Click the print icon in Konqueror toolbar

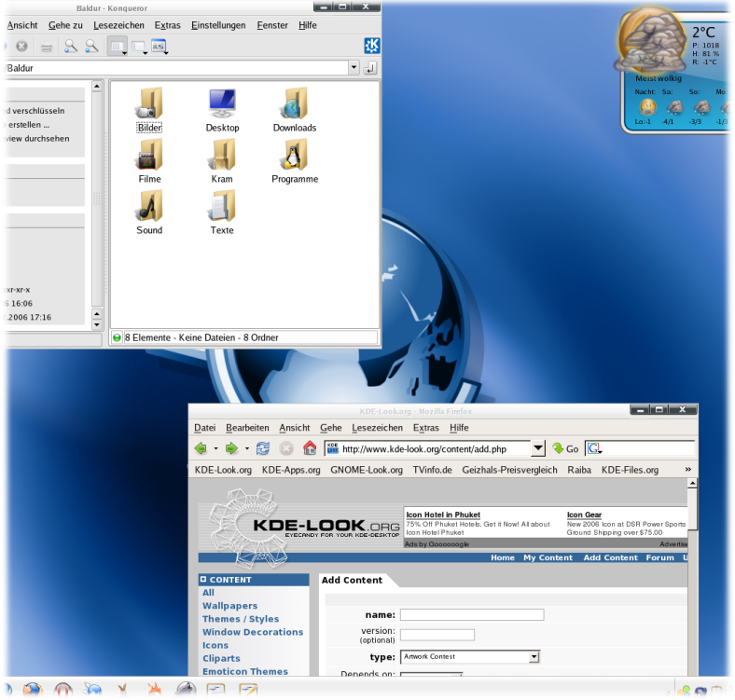click(x=47, y=47)
